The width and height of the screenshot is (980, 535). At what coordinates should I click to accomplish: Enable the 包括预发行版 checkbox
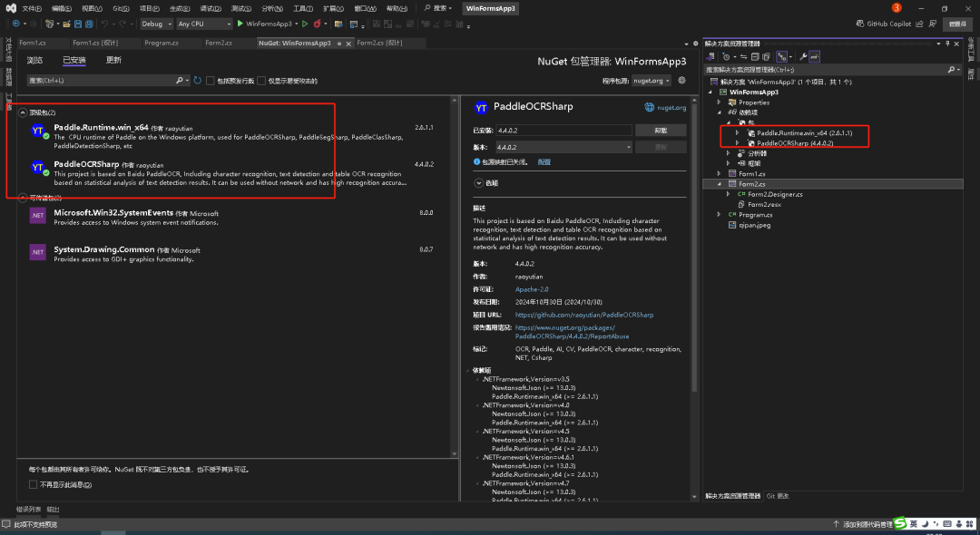211,81
